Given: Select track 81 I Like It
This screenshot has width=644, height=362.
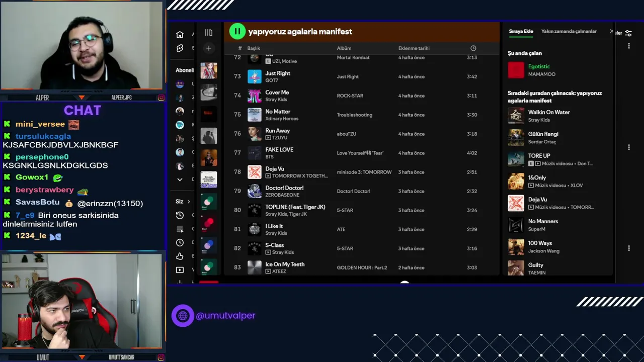Looking at the screenshot, I should [x=360, y=229].
